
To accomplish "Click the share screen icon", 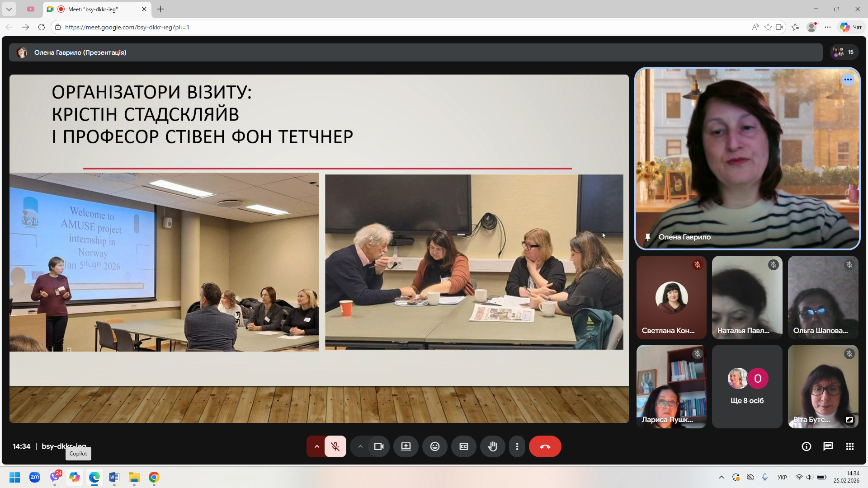I will (x=406, y=446).
